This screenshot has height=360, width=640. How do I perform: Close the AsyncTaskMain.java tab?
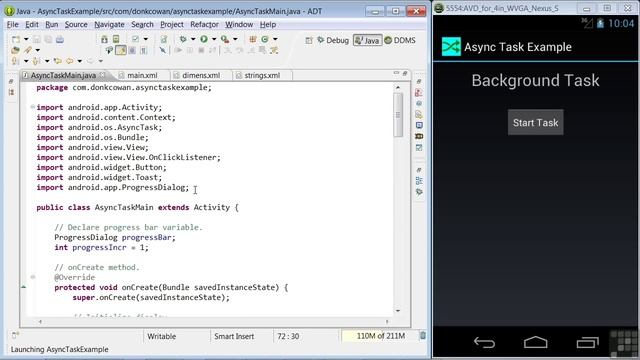pyautogui.click(x=103, y=75)
